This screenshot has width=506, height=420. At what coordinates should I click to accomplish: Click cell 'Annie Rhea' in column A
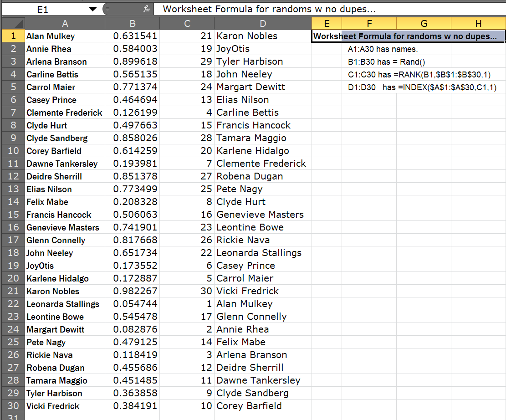65,49
